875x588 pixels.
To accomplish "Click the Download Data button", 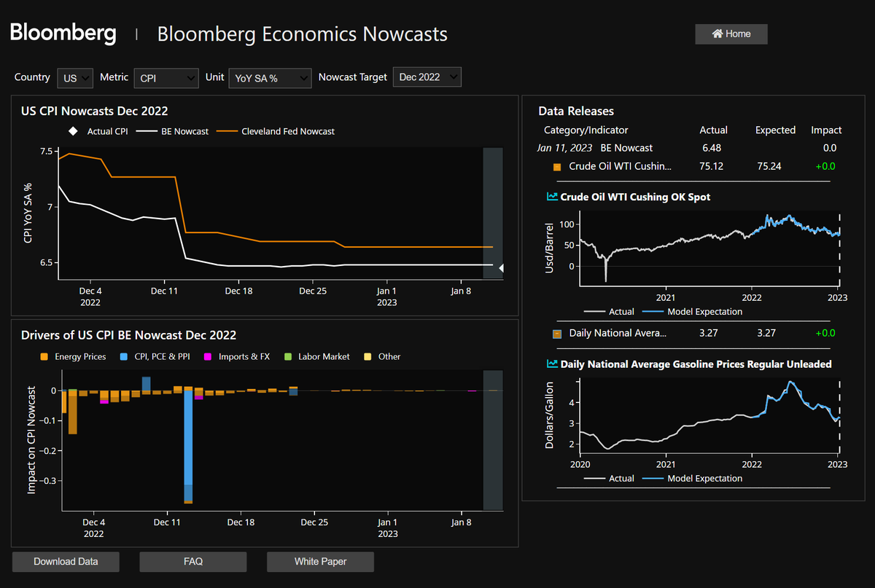I will (x=66, y=562).
